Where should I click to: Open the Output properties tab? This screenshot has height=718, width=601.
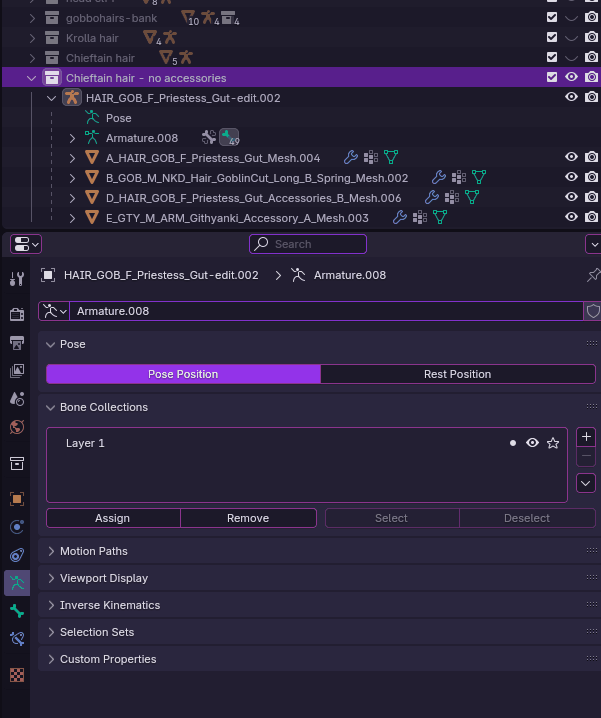(x=17, y=342)
